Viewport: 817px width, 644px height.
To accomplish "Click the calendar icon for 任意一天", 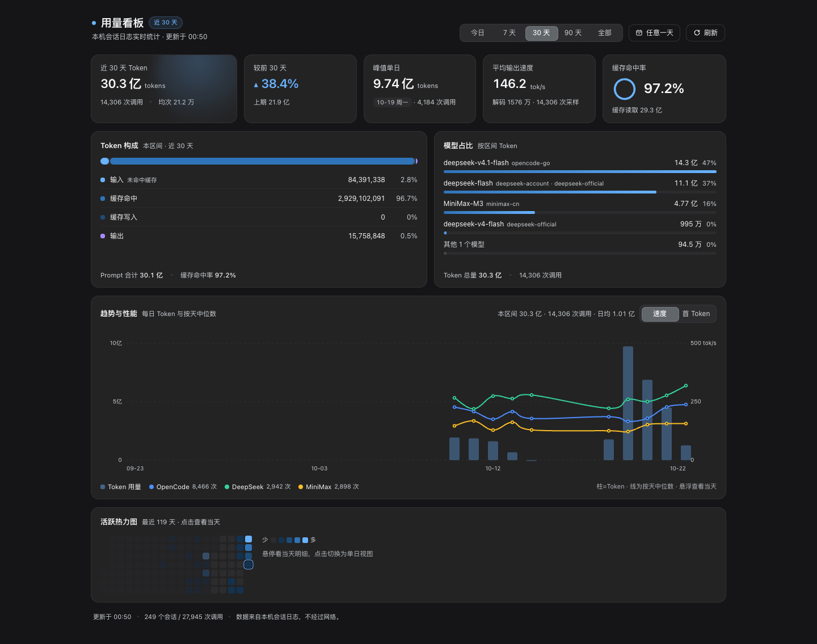I will 639,33.
